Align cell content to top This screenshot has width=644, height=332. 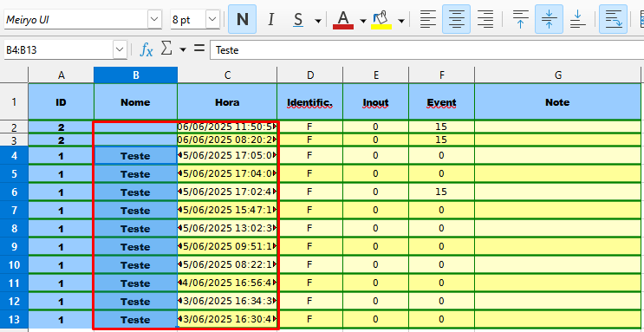[520, 19]
